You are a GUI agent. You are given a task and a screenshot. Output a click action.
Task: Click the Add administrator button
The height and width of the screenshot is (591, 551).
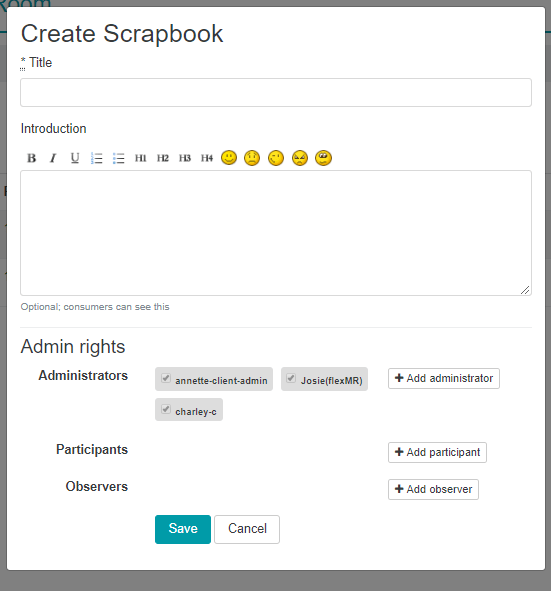pyautogui.click(x=444, y=378)
